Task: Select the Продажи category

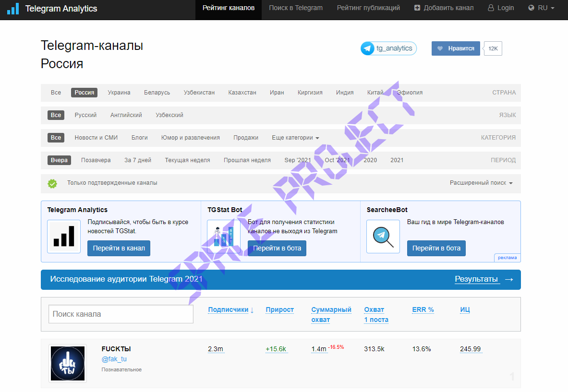Action: (246, 138)
